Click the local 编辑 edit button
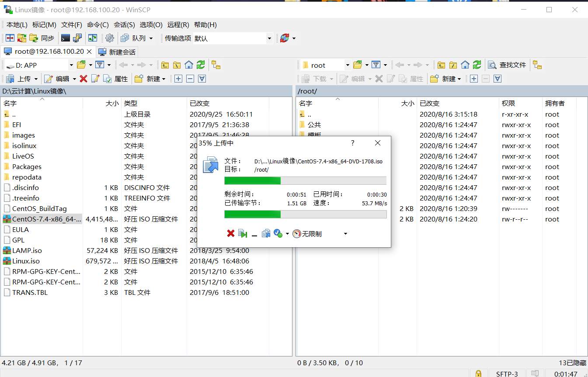This screenshot has width=588, height=377. coord(57,79)
